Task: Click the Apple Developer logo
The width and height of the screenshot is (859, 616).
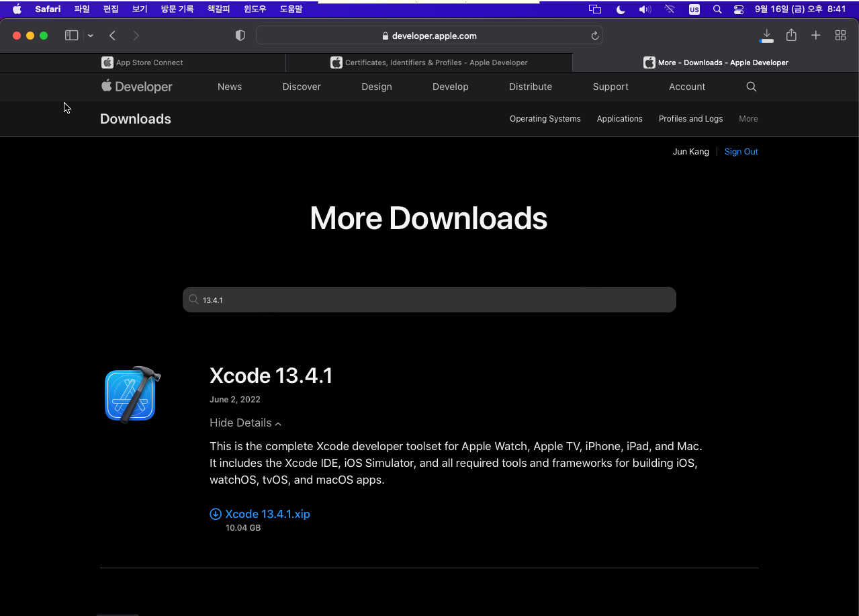Action: [137, 87]
